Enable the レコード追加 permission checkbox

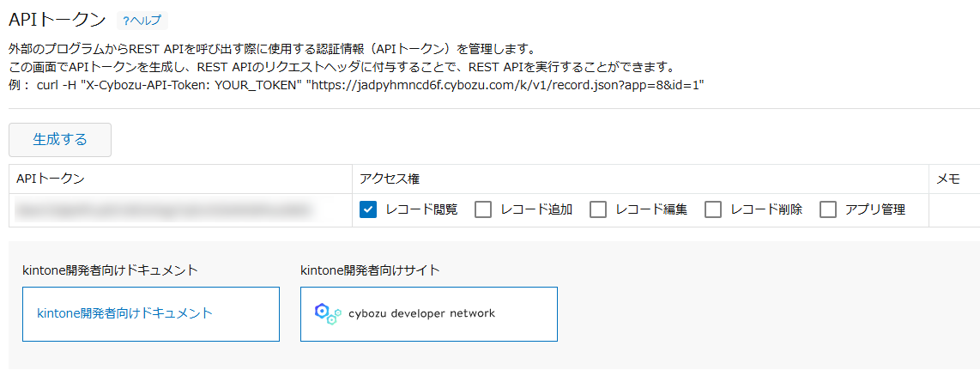click(x=483, y=209)
